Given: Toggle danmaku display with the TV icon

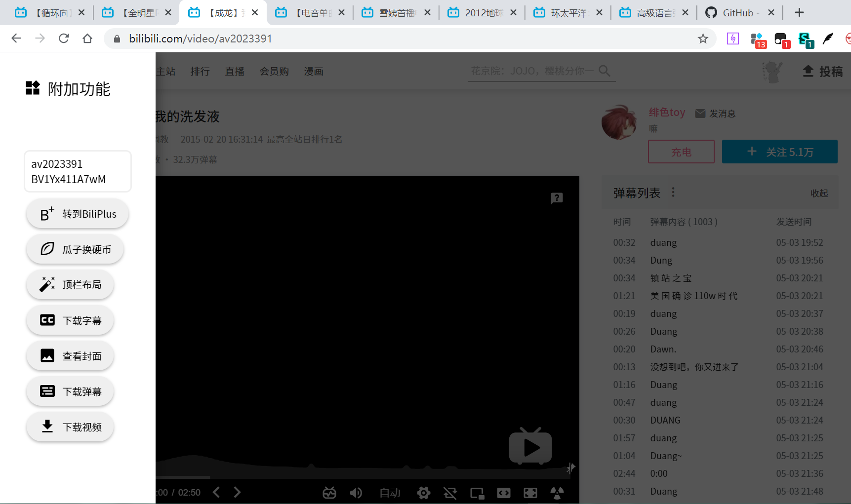Looking at the screenshot, I should 329,492.
